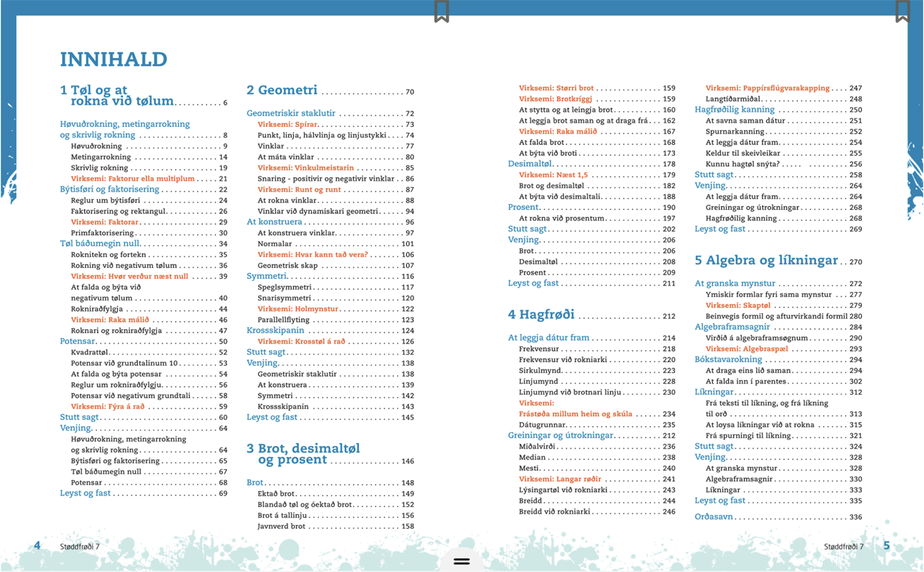Go to Stutt sagt on page 60

144,417
